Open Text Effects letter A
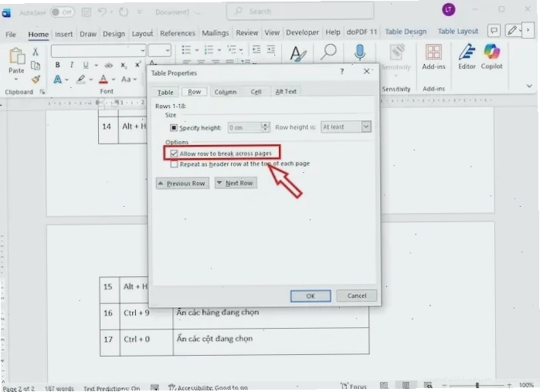The width and height of the screenshot is (540, 392). pos(57,79)
